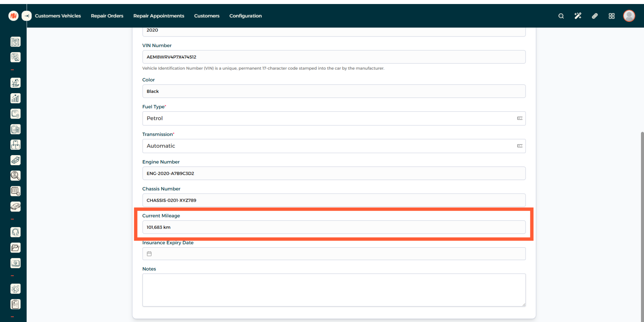Click the search magnifier in top bar
644x322 pixels.
pyautogui.click(x=561, y=16)
